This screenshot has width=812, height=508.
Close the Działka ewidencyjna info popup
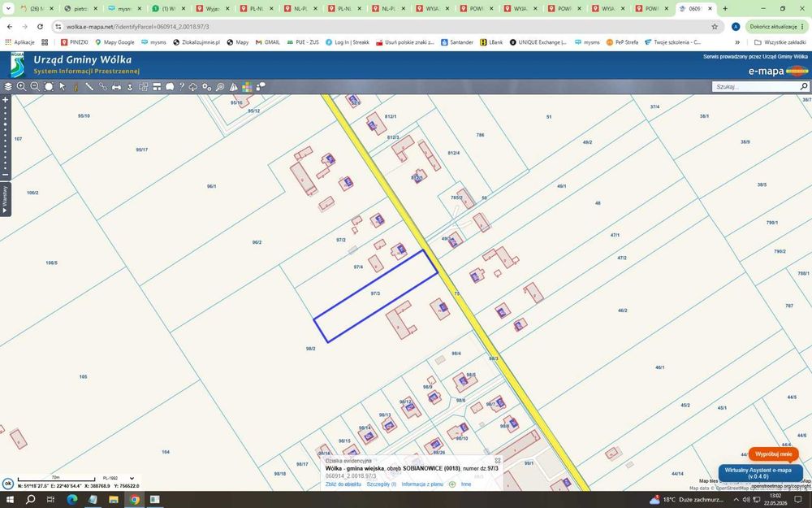point(498,460)
